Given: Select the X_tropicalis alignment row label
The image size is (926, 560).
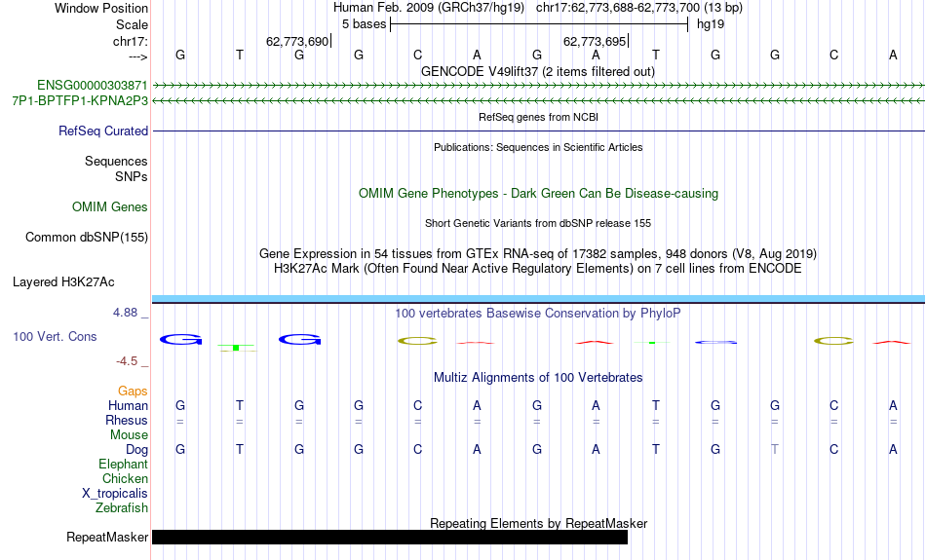Looking at the screenshot, I should (115, 494).
